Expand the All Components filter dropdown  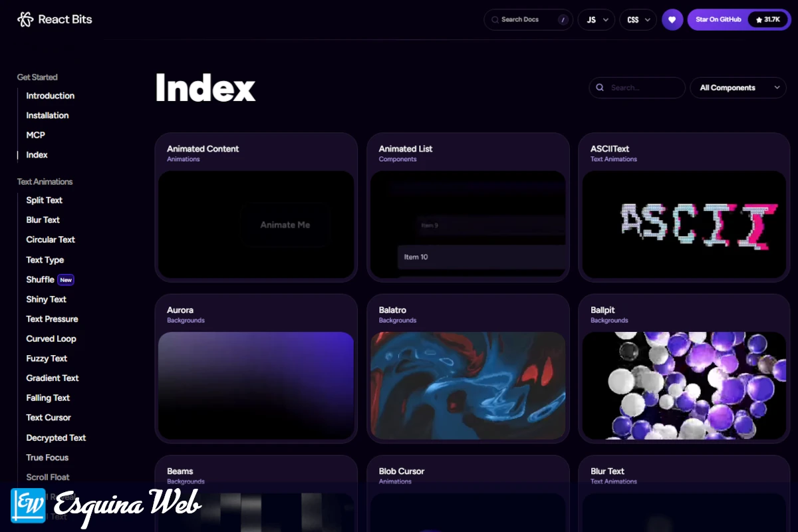[x=738, y=87]
